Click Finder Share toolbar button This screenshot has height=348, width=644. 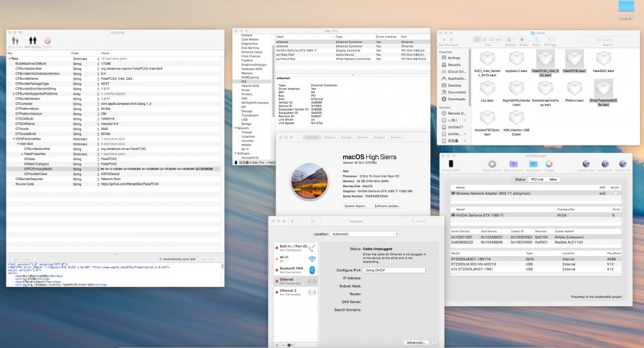536,40
